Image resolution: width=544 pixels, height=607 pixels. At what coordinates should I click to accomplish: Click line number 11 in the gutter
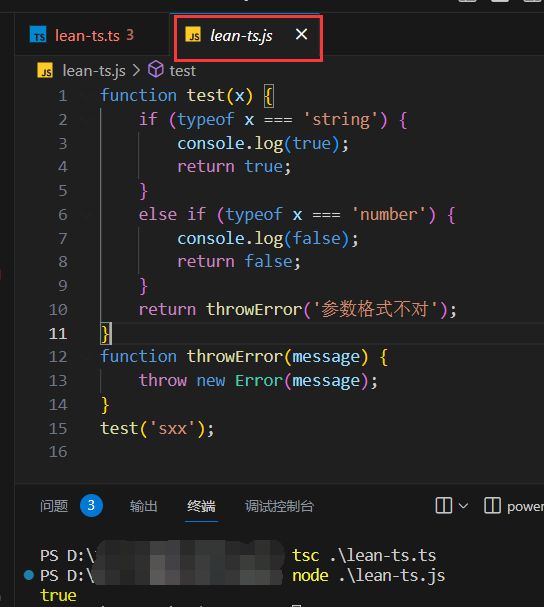coord(58,333)
